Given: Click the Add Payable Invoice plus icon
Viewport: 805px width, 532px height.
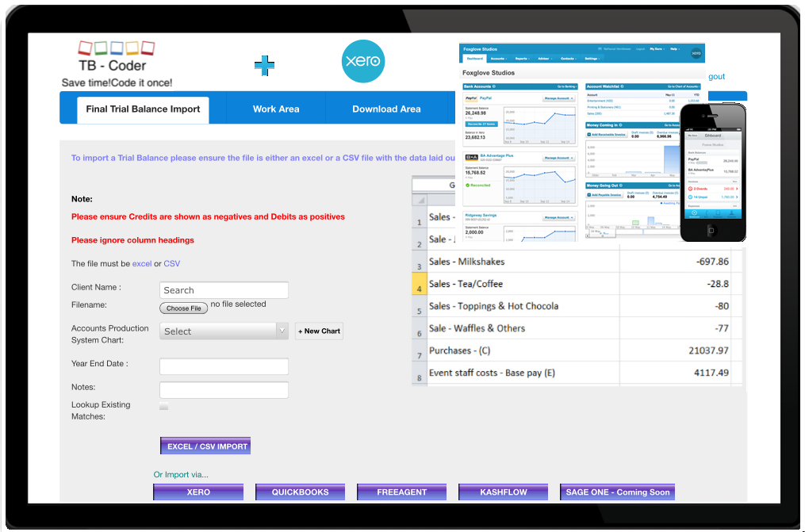Looking at the screenshot, I should pyautogui.click(x=588, y=194).
